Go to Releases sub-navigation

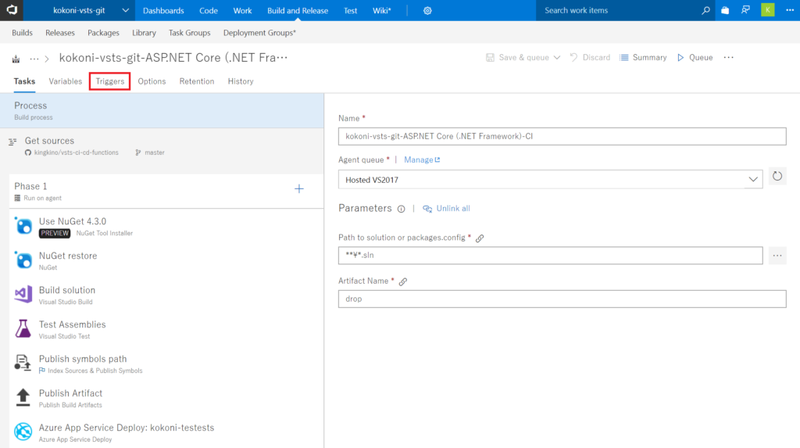coord(60,33)
